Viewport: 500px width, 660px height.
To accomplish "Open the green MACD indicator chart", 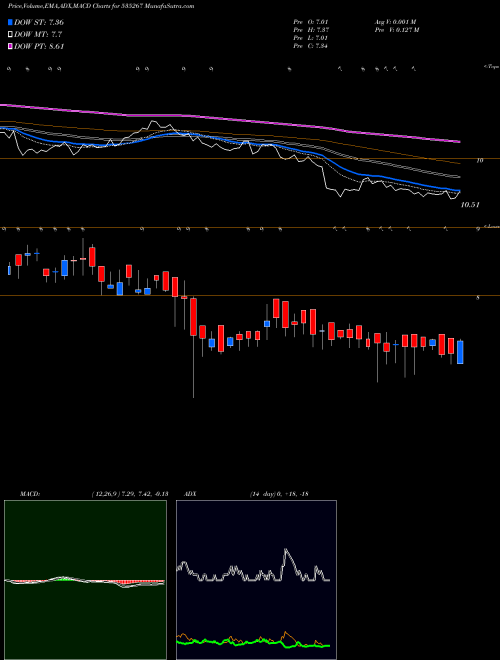I will point(85,580).
